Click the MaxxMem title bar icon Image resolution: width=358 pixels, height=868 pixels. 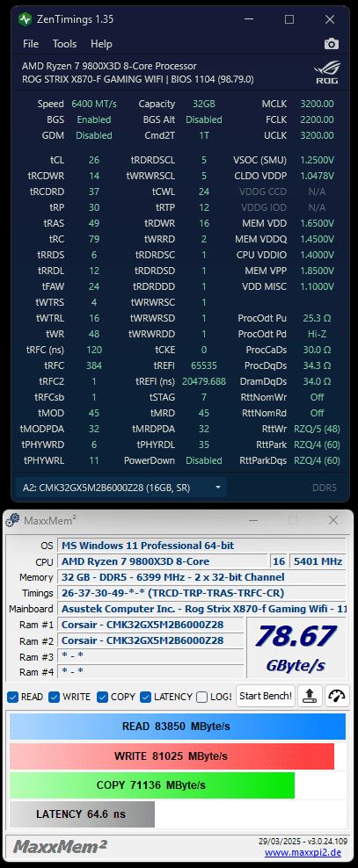coord(13,520)
